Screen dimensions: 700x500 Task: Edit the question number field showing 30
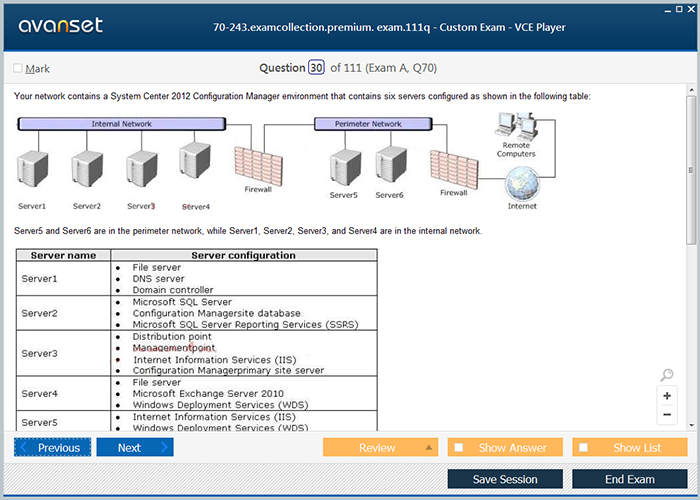pos(316,68)
